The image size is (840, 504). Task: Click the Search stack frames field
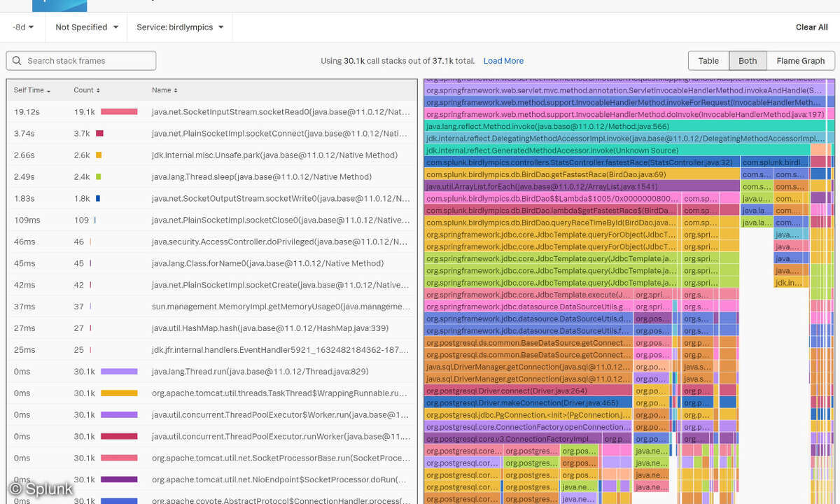point(81,61)
